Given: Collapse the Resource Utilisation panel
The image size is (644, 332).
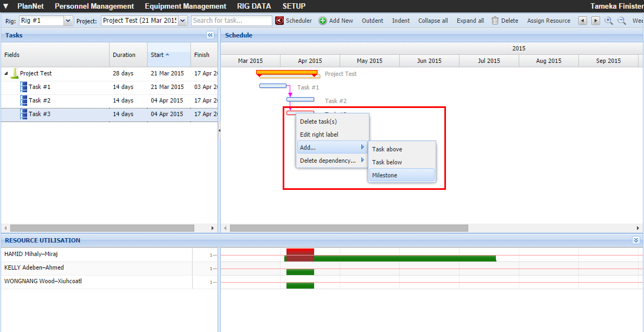Looking at the screenshot, I should tap(636, 240).
